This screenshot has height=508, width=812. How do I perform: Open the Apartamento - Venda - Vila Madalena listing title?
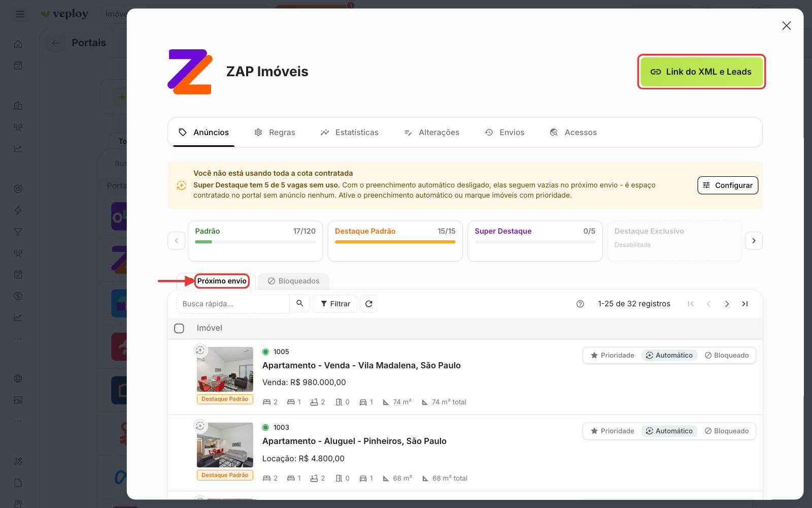click(361, 365)
